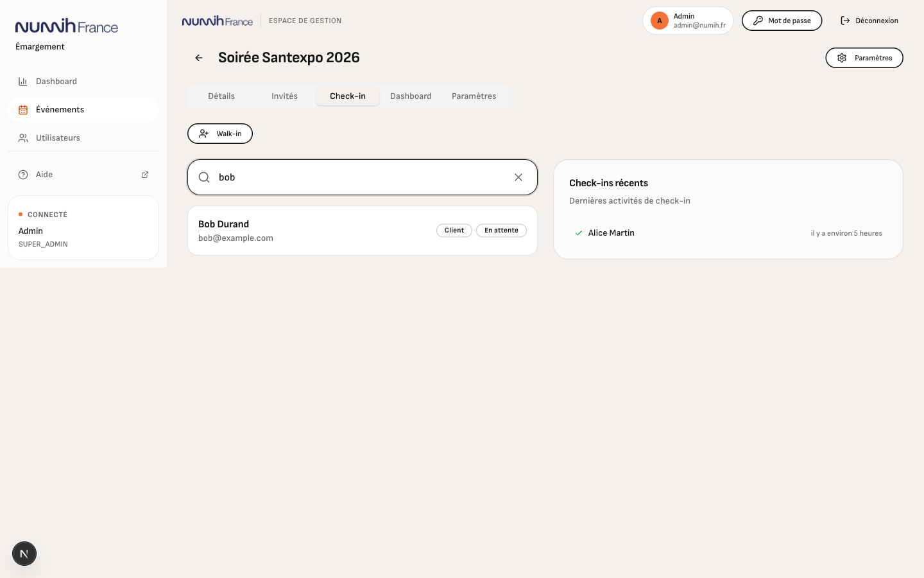Image resolution: width=924 pixels, height=578 pixels.
Task: Click the NumihFrance logo in the sidebar
Action: tap(67, 26)
